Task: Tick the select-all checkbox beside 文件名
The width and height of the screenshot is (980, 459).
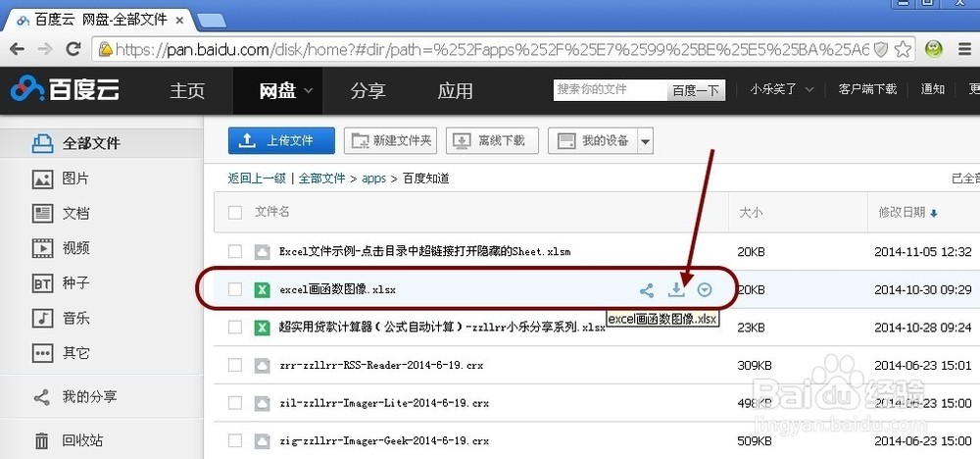Action: point(235,213)
